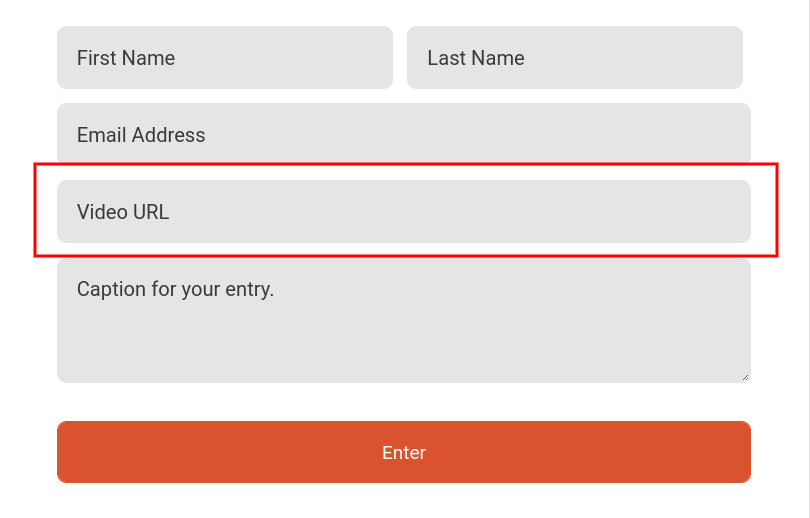
Task: Click the 'Video URL' placeholder text
Action: (123, 212)
